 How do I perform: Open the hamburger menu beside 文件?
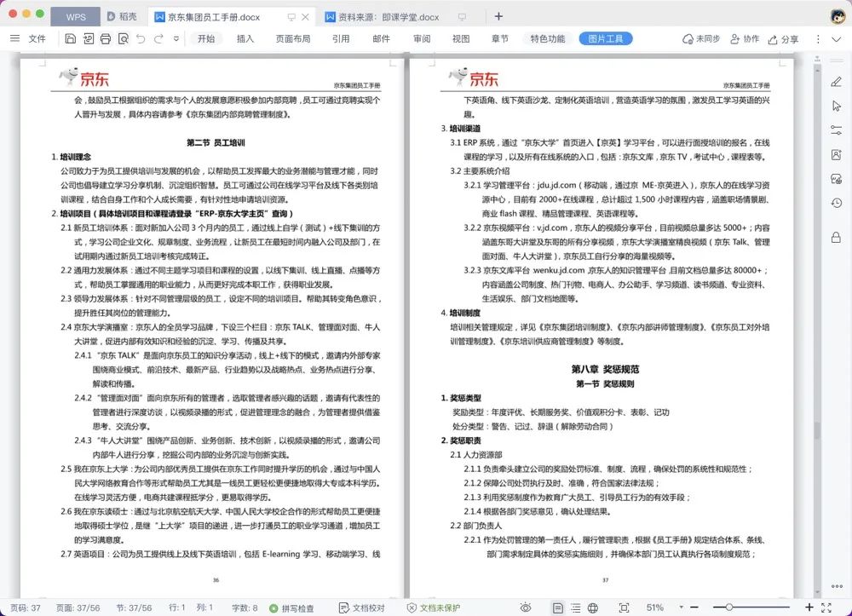pyautogui.click(x=14, y=38)
